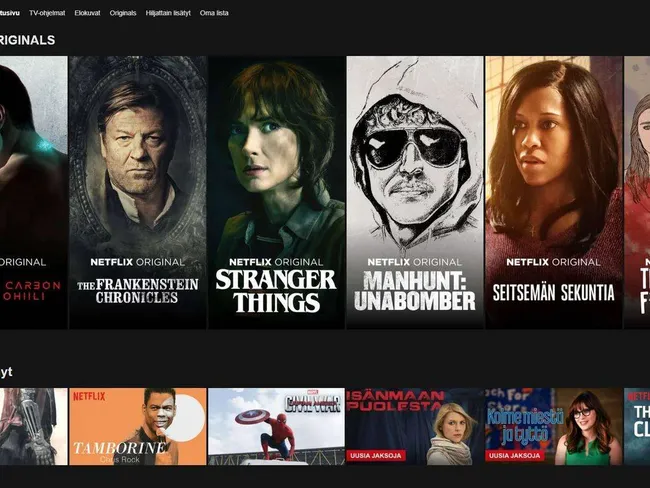Play Chris Rock Tamborine special
Screen dimensions: 650x488
pos(138,426)
